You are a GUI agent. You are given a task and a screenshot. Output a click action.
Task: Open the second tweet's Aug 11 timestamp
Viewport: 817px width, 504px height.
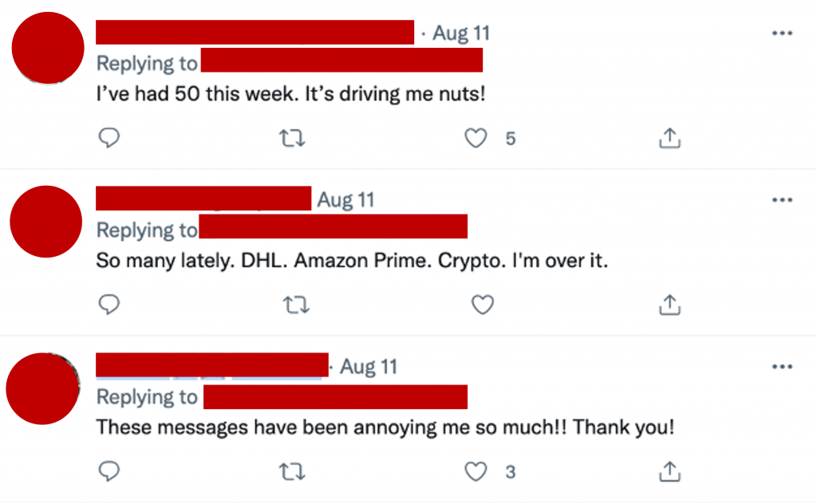pyautogui.click(x=345, y=200)
